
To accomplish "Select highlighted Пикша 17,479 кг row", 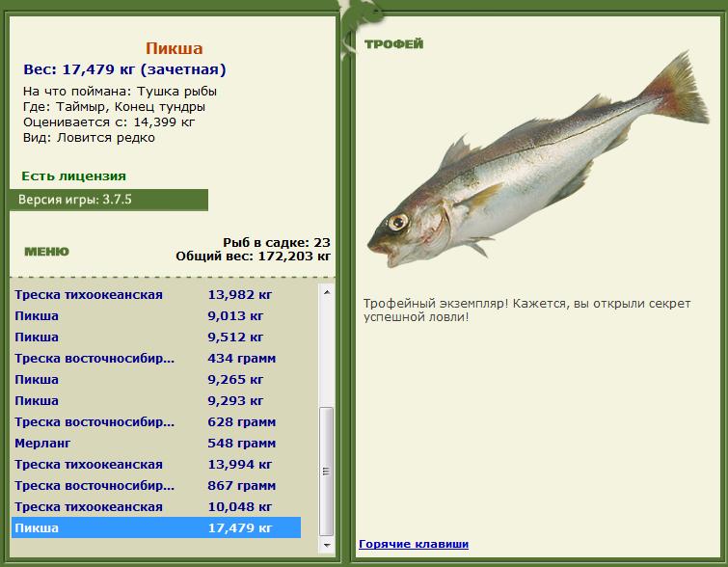I will pyautogui.click(x=156, y=528).
